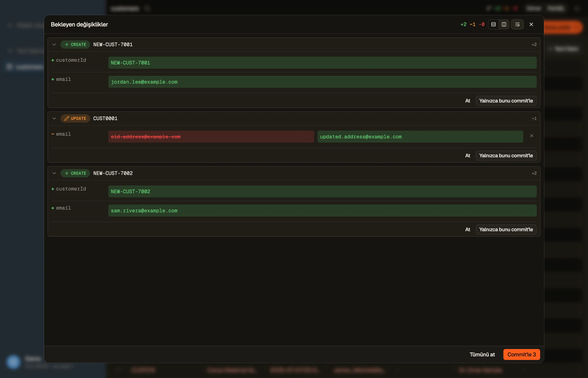
Task: Switch to unified diff view icon
Action: 493,24
